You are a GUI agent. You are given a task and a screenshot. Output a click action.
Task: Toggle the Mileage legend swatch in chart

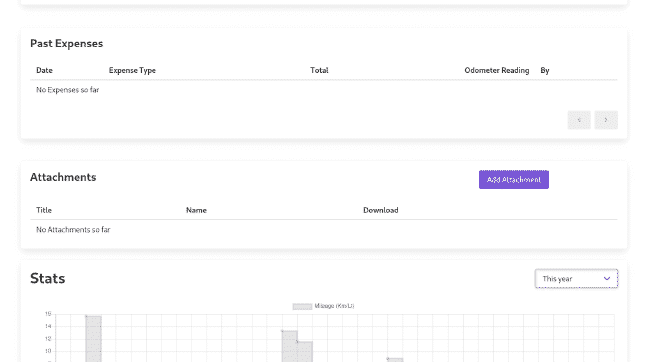click(x=302, y=306)
